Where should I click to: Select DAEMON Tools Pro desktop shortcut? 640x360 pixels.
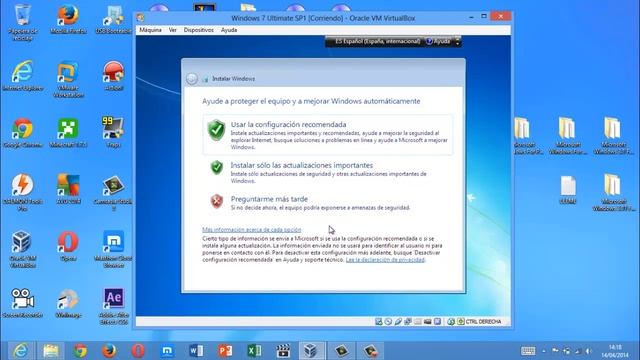[x=22, y=193]
